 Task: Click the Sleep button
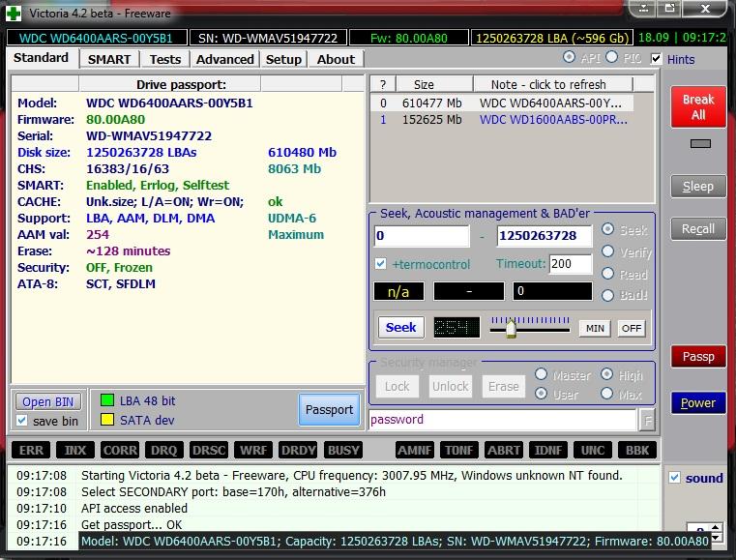pyautogui.click(x=698, y=187)
